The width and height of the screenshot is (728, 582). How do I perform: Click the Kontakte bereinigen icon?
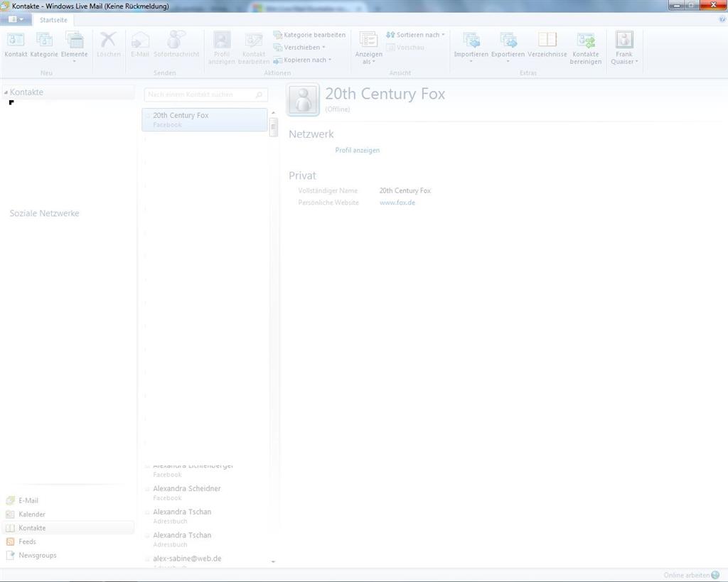[x=586, y=40]
